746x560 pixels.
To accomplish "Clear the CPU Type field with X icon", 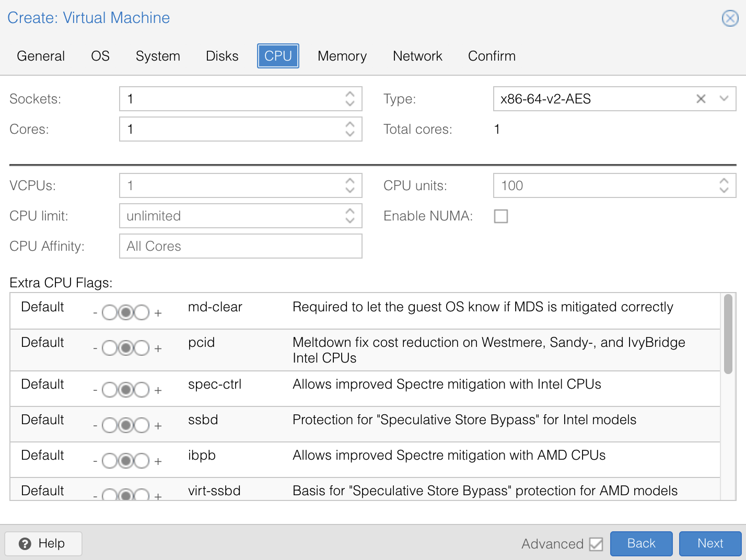I will 701,99.
